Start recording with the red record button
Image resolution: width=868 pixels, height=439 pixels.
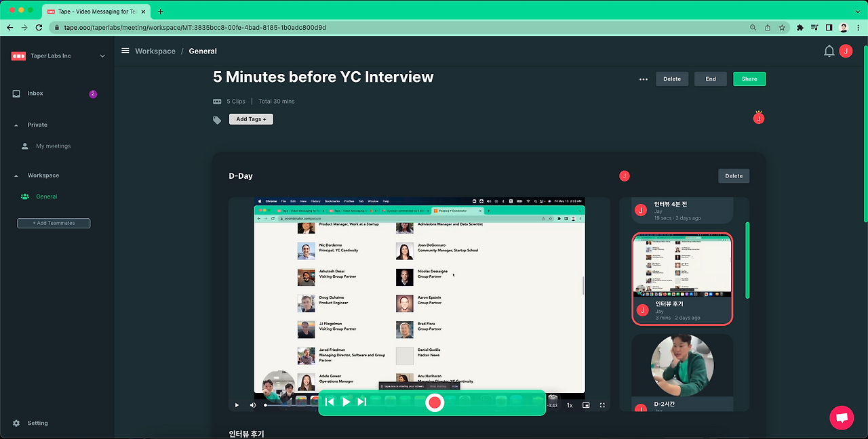pyautogui.click(x=435, y=403)
